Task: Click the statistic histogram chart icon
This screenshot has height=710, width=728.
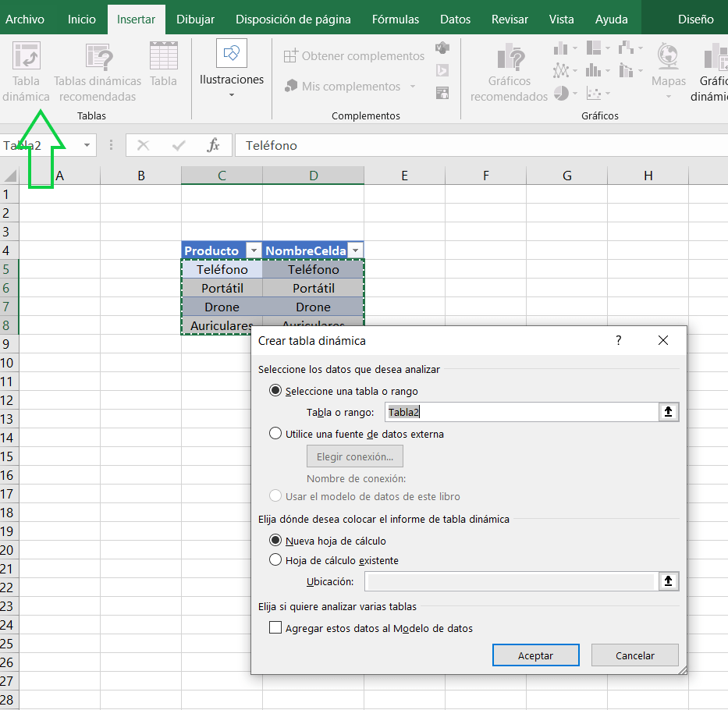Action: (593, 70)
